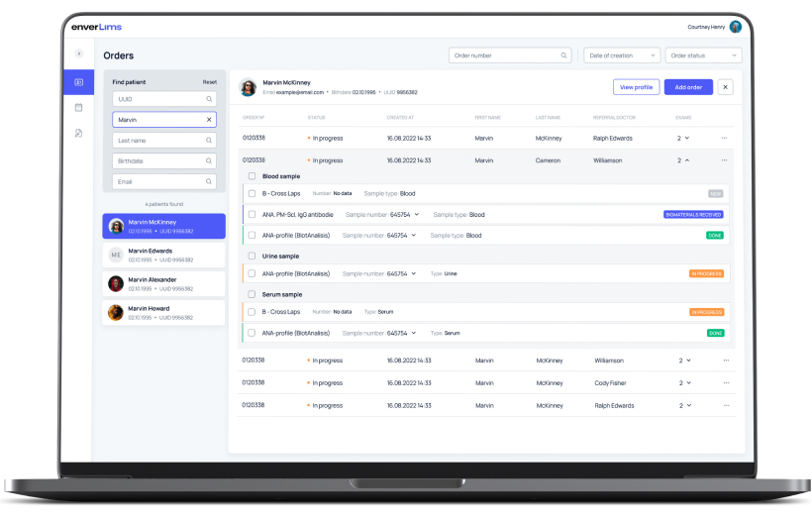Open the Order status filter dropdown
Screen dimensions: 812x520
tap(703, 55)
